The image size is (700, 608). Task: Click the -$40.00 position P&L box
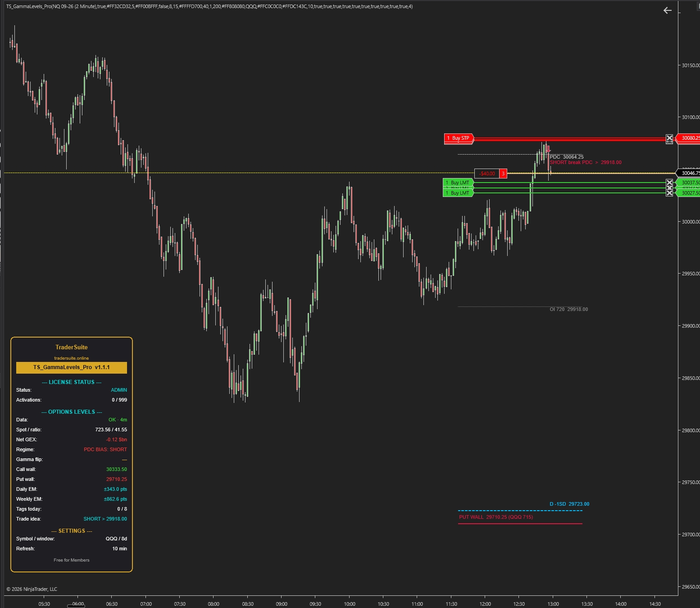pyautogui.click(x=487, y=174)
